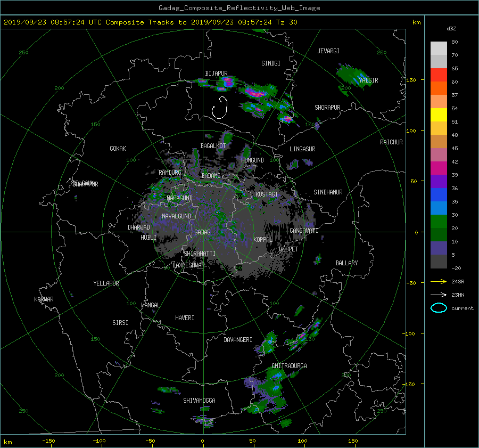Select the dark gray -20 to 5 dBZ swatch
Viewport: 479px width, 448px height.
pos(439,261)
